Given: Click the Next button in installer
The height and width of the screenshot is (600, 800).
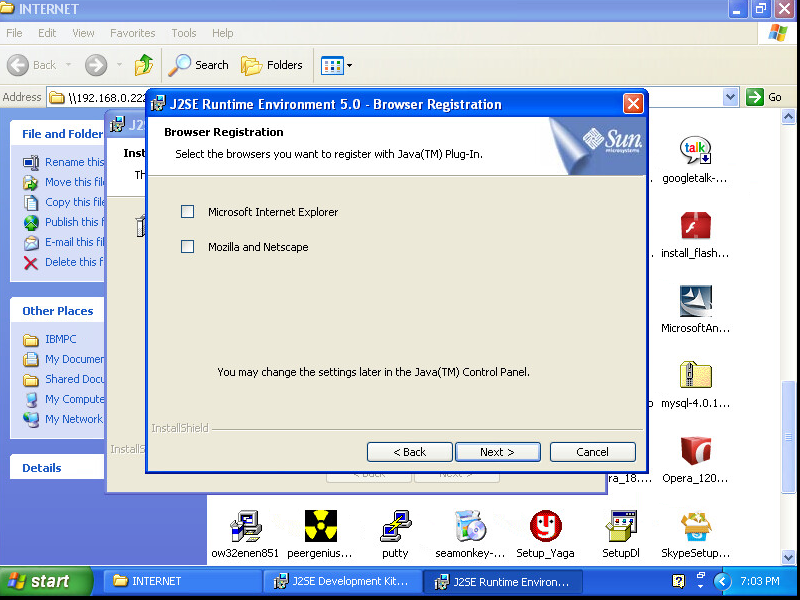Looking at the screenshot, I should [497, 452].
